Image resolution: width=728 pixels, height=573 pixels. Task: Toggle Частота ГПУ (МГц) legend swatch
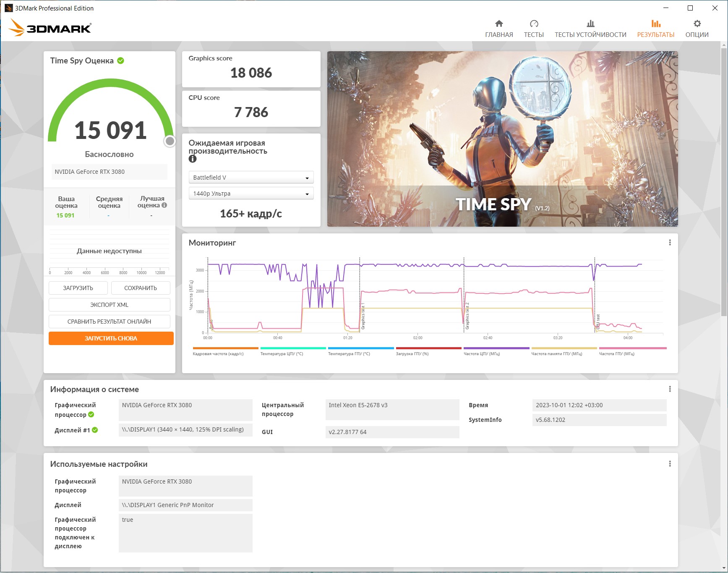(633, 348)
